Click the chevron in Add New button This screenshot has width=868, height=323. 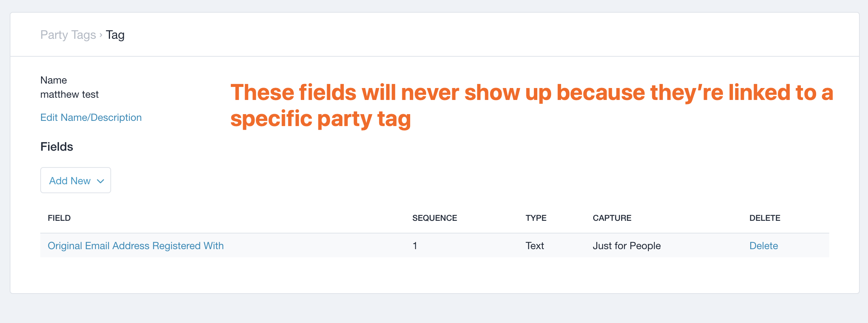click(x=100, y=181)
